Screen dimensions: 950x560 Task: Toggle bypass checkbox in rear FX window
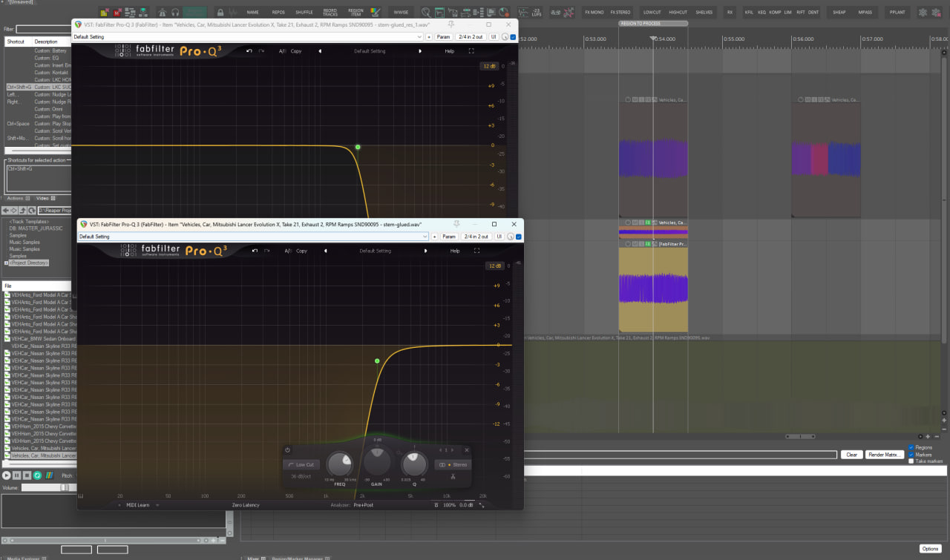click(512, 36)
